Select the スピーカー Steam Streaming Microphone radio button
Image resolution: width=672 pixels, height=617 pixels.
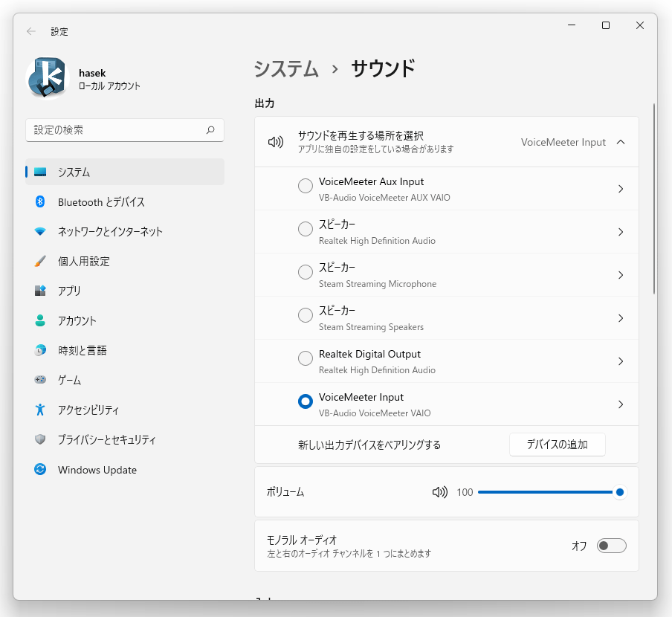click(x=305, y=272)
